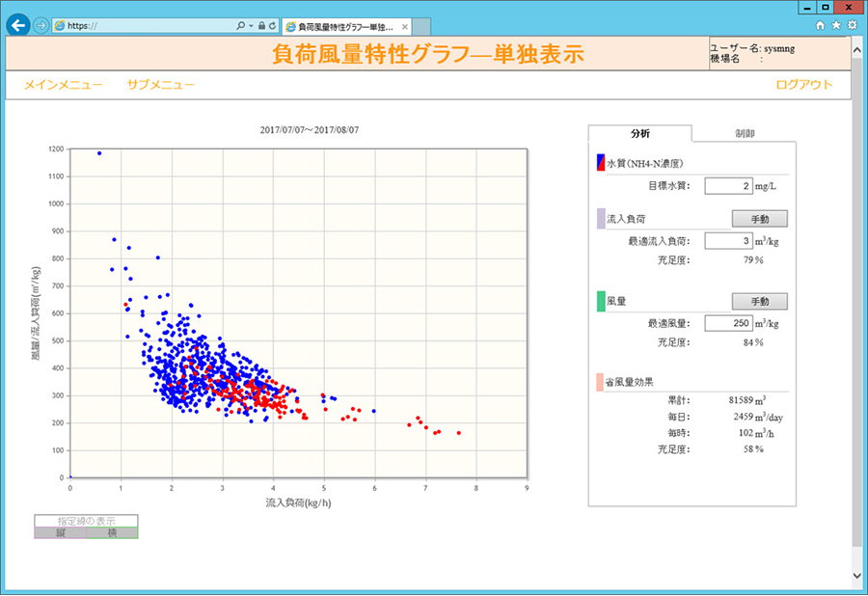Click the 最適風量 input field
This screenshot has height=596, width=868.
coord(728,323)
